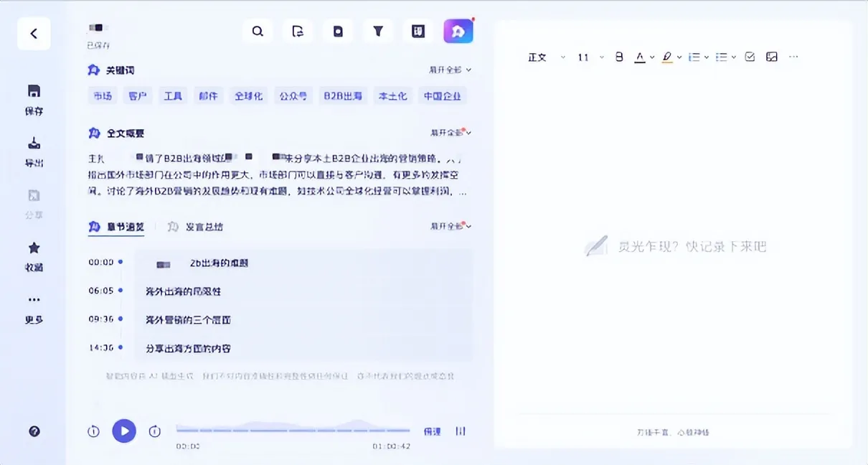The image size is (868, 465).
Task: Open highlight color dropdown arrow
Action: coord(679,57)
